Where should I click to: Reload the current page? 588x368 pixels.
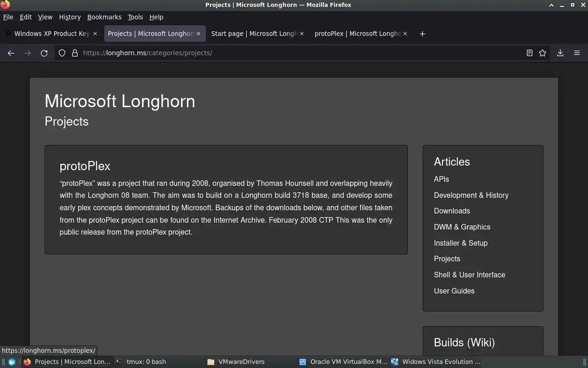pyautogui.click(x=44, y=53)
